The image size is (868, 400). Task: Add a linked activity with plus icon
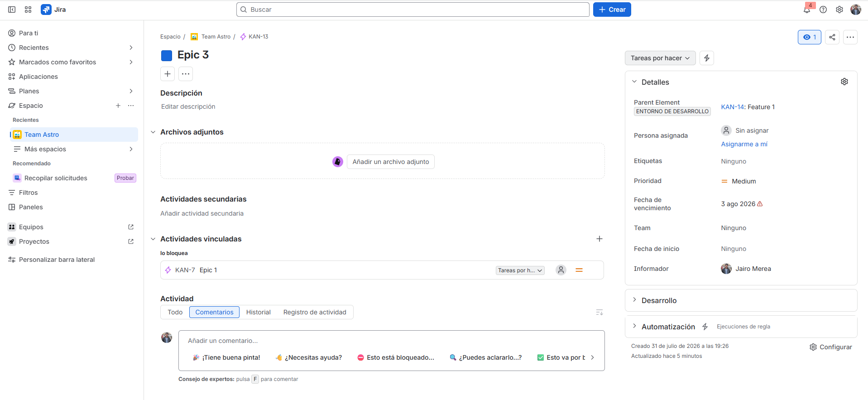[x=599, y=239]
